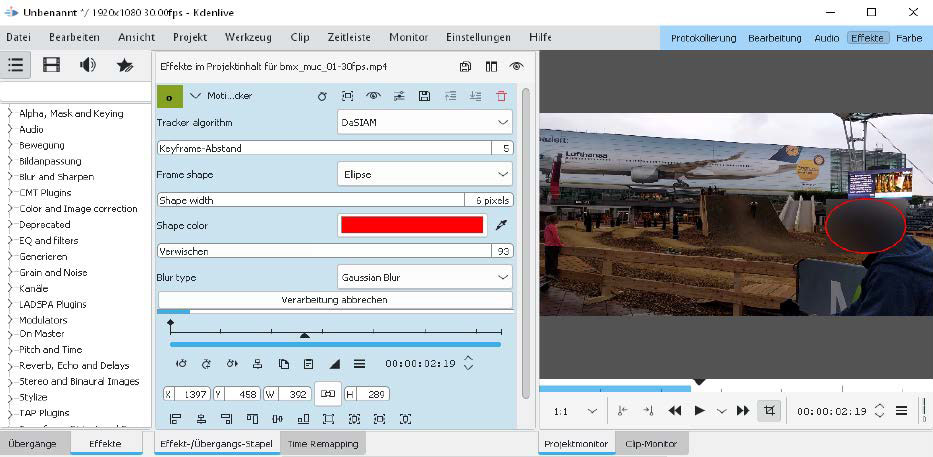Screen dimensions: 933x457
Task: Go to next keyframe icon
Action: (x=232, y=364)
